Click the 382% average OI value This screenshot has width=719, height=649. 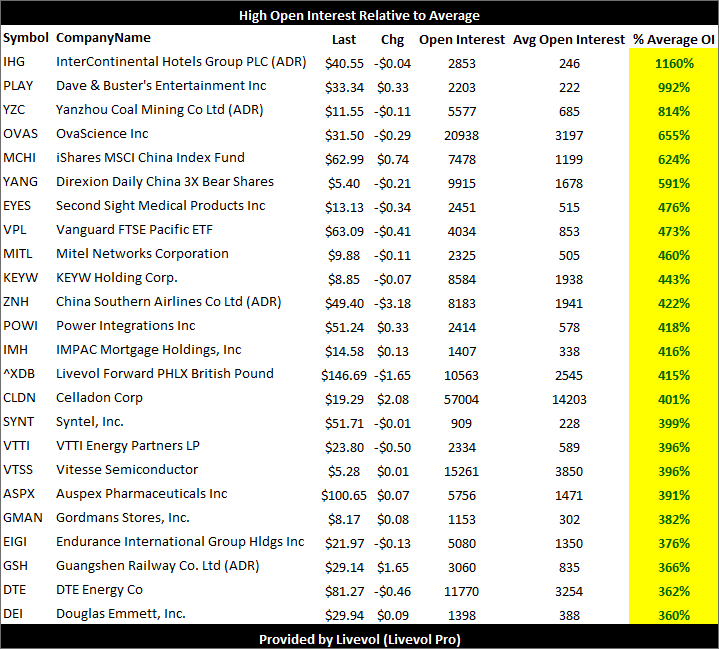(674, 519)
